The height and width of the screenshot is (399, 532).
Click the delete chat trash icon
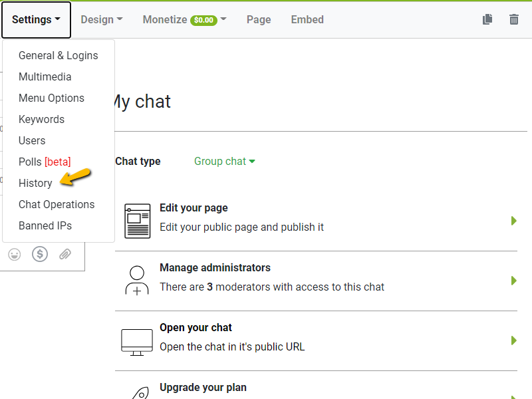513,19
